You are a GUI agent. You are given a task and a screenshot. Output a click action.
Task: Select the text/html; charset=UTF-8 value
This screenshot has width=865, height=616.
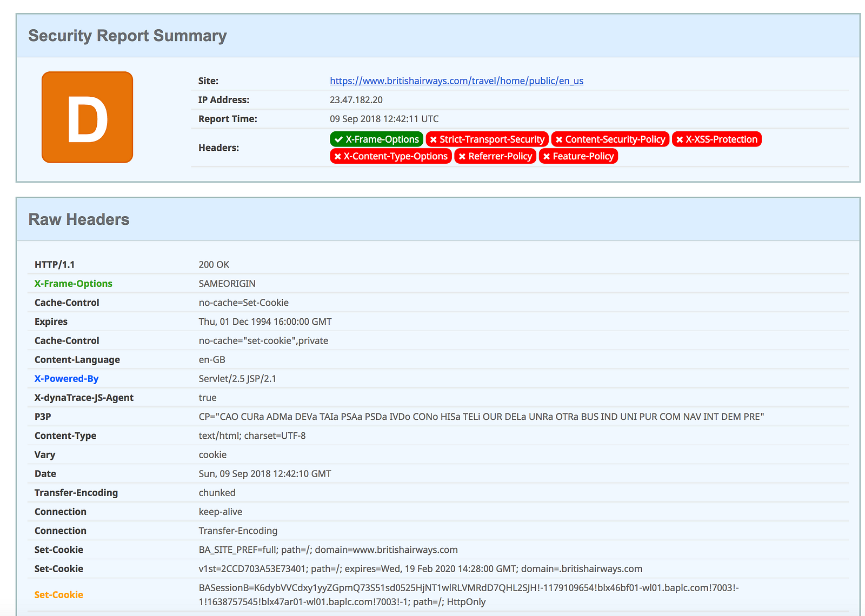click(252, 436)
